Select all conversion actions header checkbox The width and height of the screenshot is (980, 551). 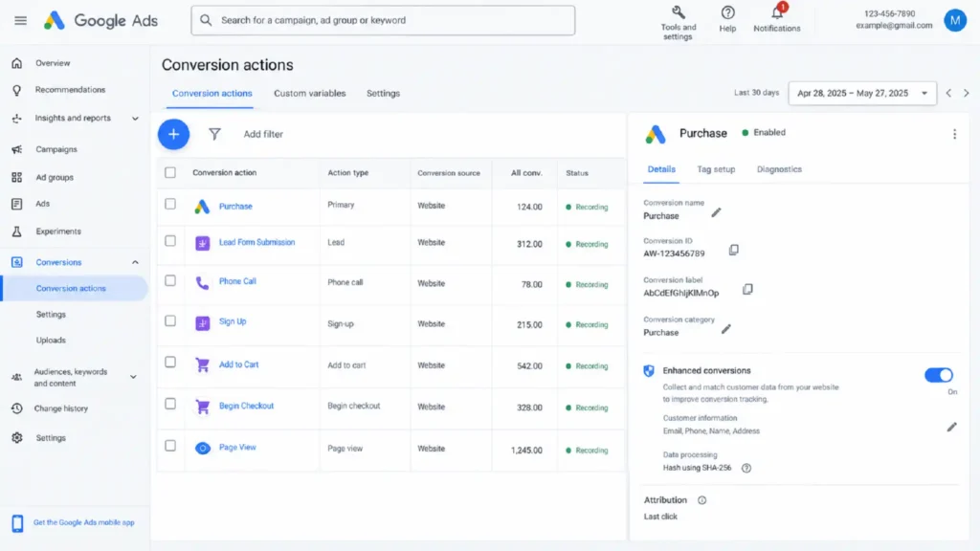pyautogui.click(x=170, y=172)
